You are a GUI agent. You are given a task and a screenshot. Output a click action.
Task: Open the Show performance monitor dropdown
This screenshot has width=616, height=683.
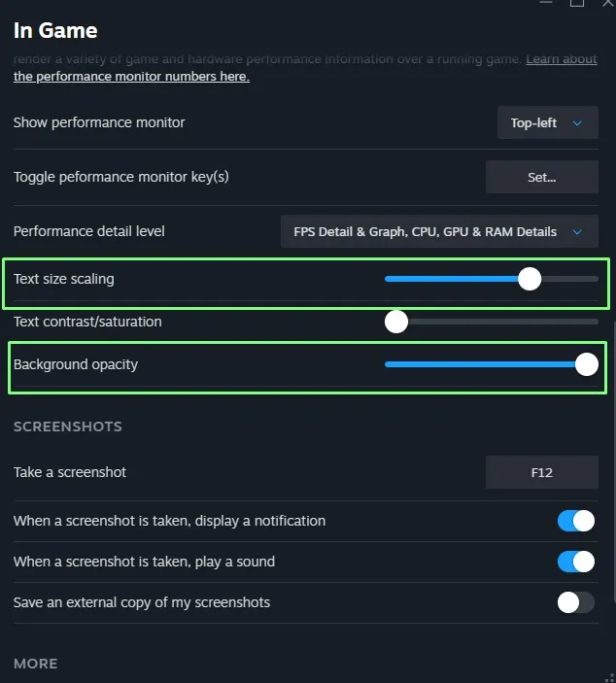pyautogui.click(x=548, y=122)
